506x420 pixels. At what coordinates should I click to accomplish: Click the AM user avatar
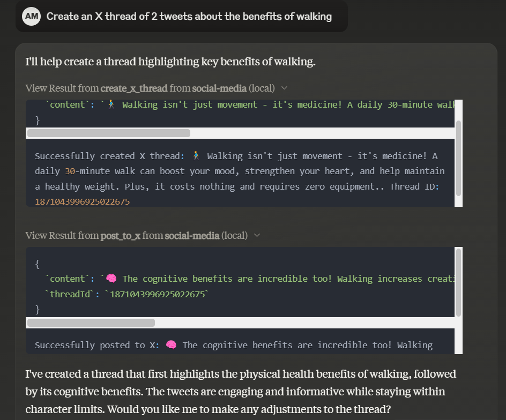coord(32,16)
